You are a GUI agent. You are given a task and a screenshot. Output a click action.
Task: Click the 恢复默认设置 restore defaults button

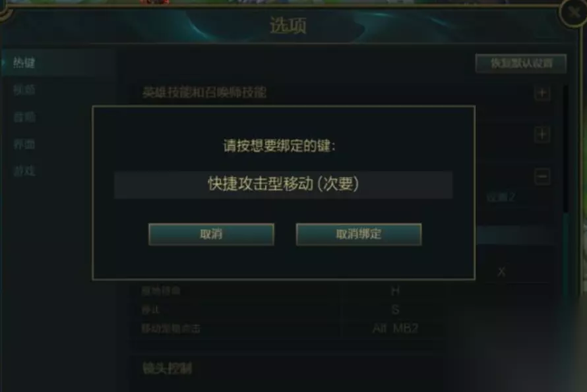tap(521, 63)
